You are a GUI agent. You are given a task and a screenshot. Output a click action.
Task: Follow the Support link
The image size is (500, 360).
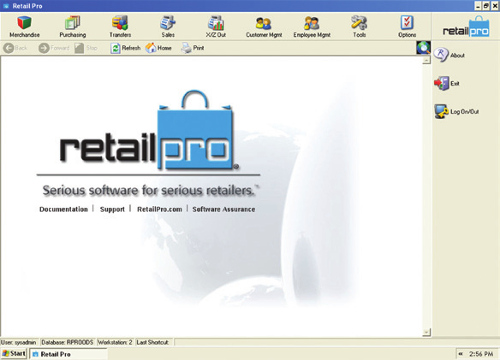[x=112, y=209]
